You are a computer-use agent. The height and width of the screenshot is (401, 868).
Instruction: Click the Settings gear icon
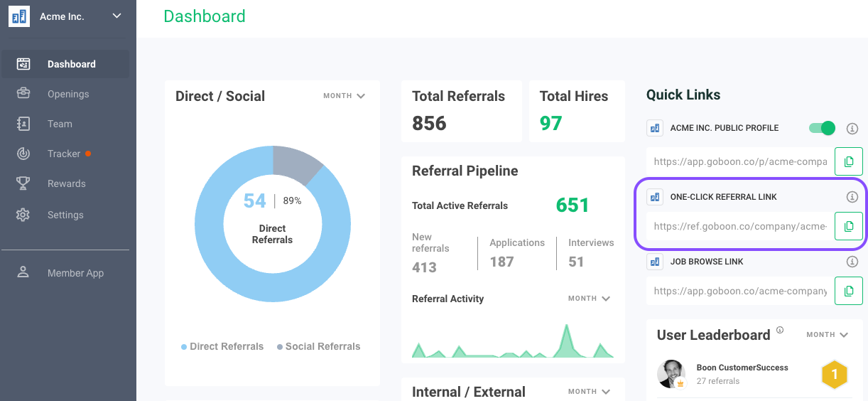[x=23, y=215]
